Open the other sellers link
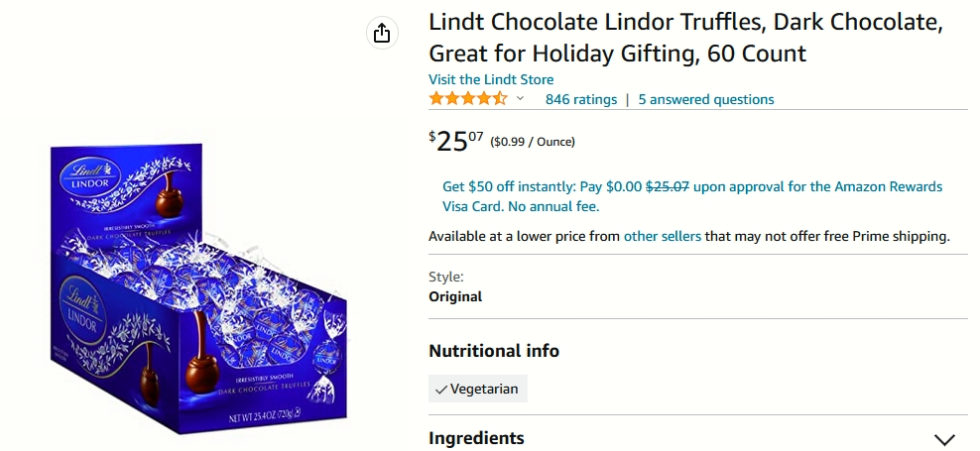 click(x=662, y=236)
